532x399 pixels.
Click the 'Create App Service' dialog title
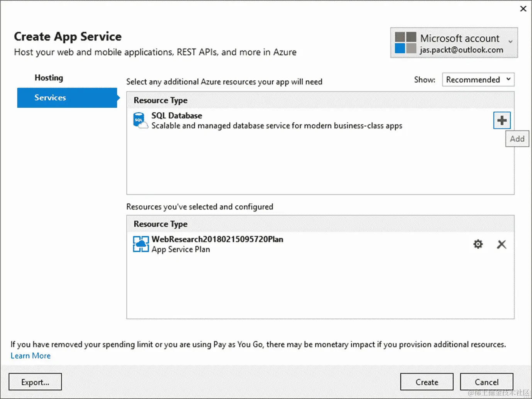tap(68, 37)
